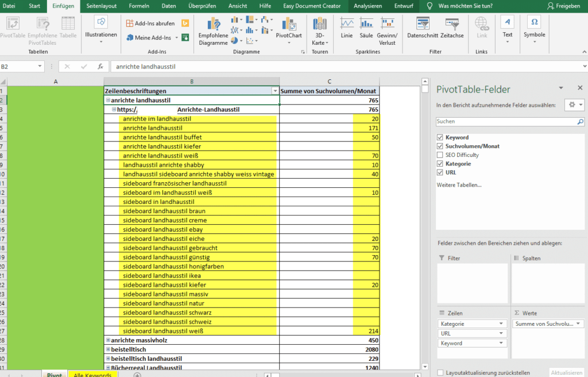The image size is (588, 377).
Task: Insert a Linie sparkline
Action: tap(346, 28)
